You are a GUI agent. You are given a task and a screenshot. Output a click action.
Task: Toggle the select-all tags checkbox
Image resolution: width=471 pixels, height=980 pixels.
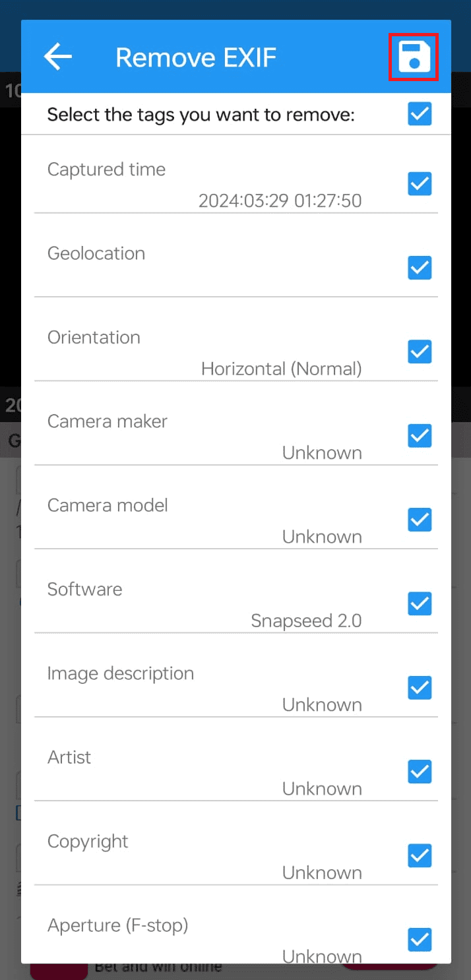pos(420,114)
